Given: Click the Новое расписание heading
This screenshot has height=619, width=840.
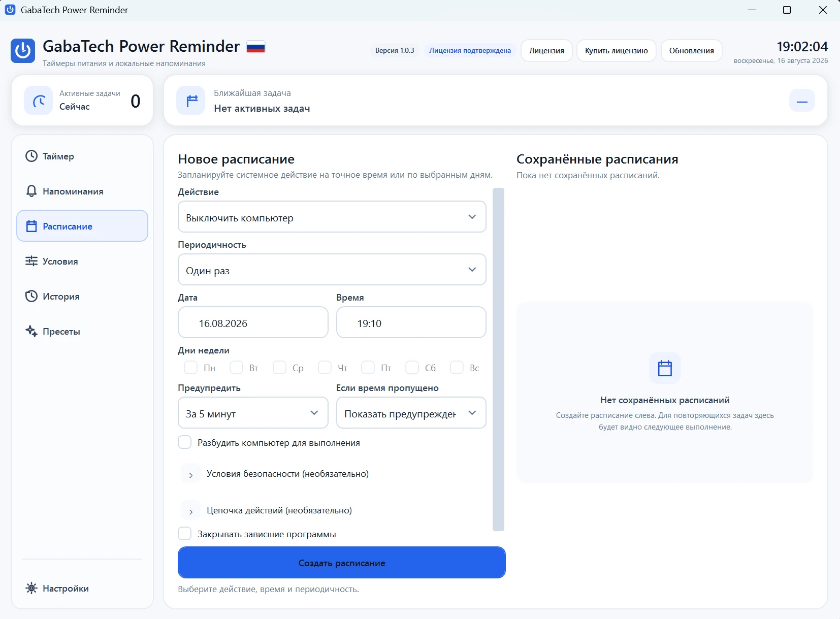Looking at the screenshot, I should pos(236,159).
